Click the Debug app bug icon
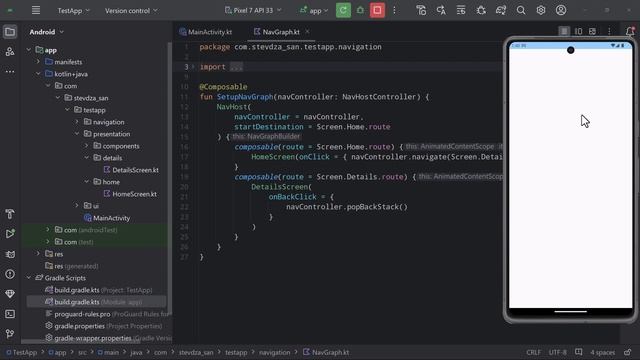This screenshot has width=640, height=360. click(360, 10)
